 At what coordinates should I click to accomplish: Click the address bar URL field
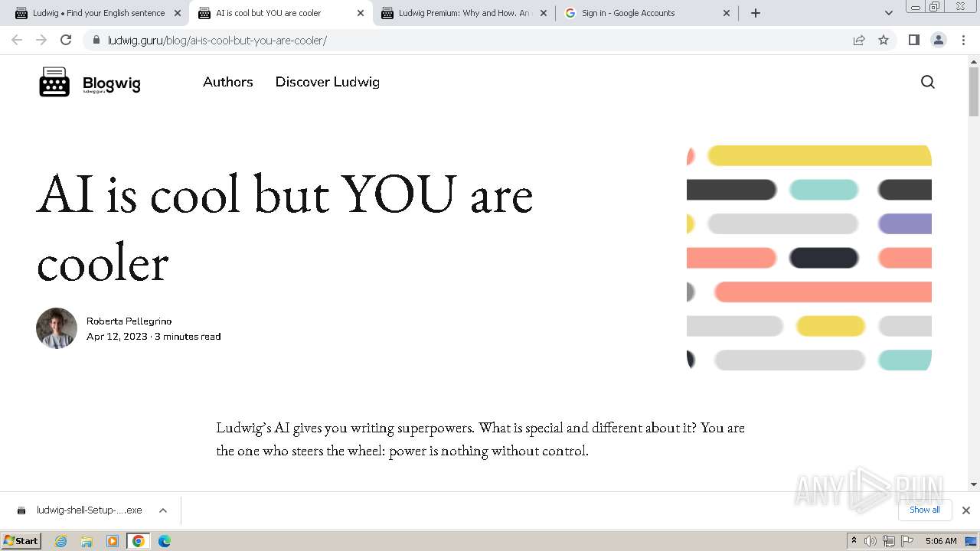pyautogui.click(x=475, y=41)
